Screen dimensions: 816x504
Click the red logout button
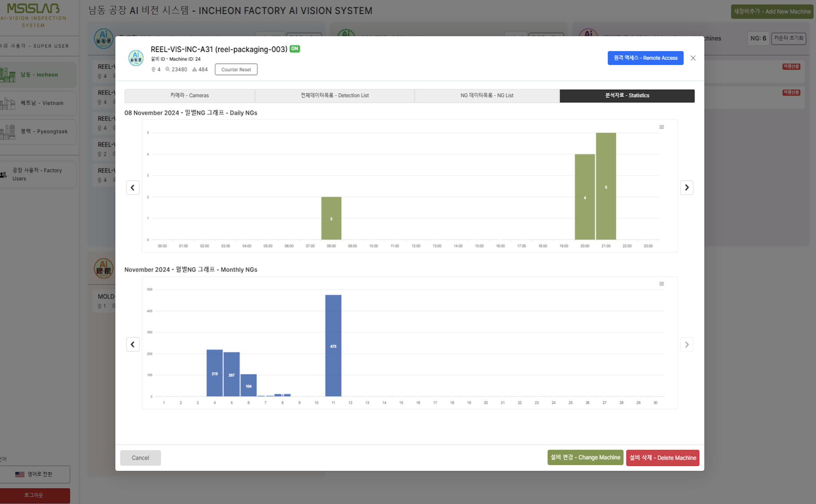[x=35, y=496]
